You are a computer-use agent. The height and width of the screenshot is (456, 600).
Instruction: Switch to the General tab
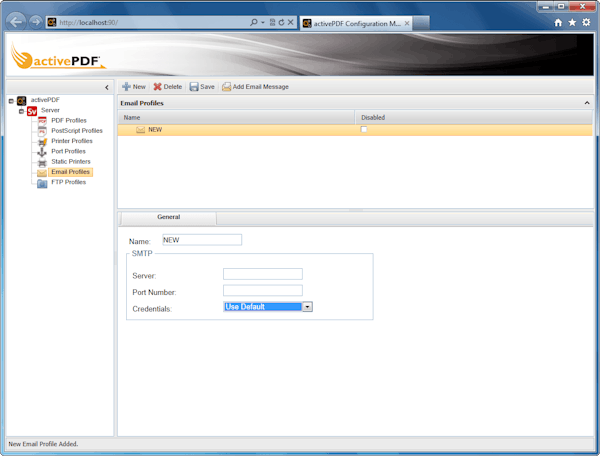168,218
